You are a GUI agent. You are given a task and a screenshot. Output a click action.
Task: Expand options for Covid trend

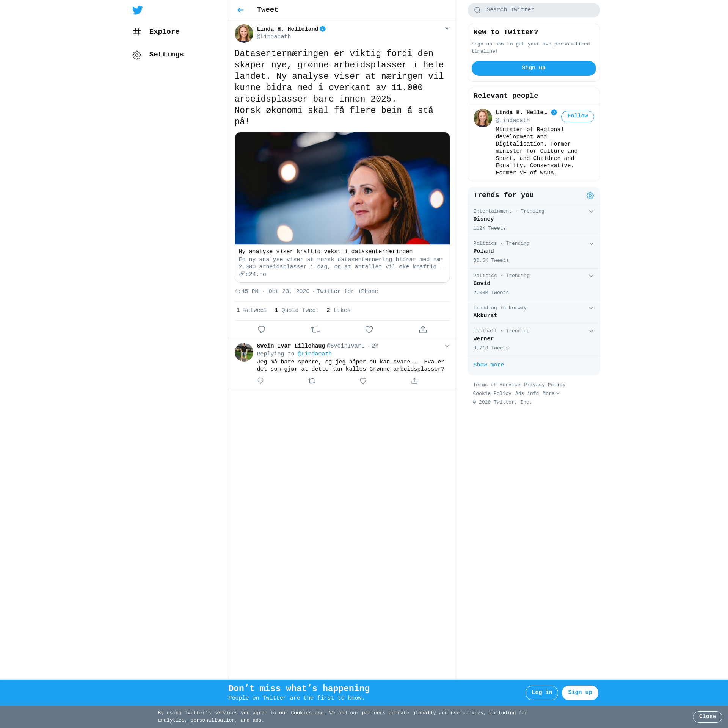(591, 276)
